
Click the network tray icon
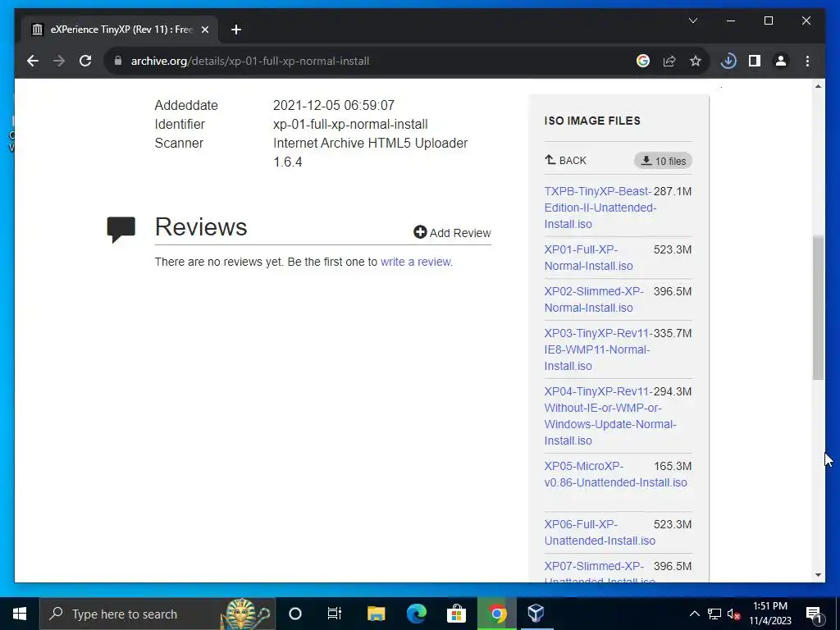coord(714,614)
